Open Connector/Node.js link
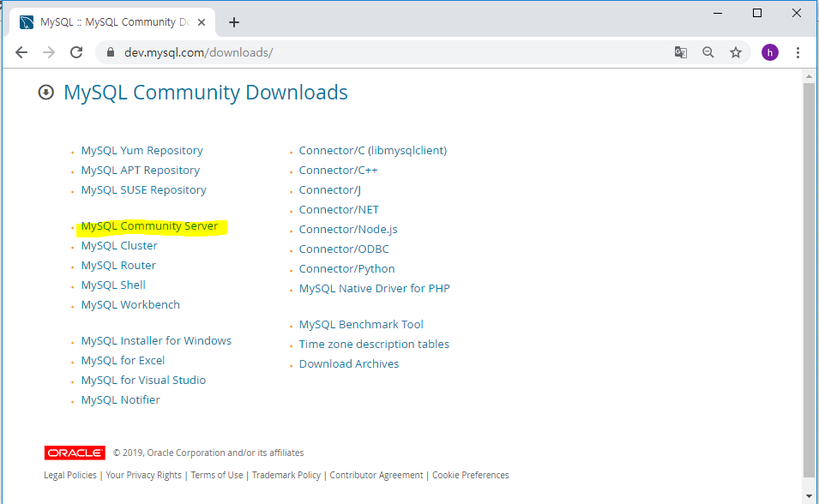The width and height of the screenshot is (819, 504). pos(348,229)
